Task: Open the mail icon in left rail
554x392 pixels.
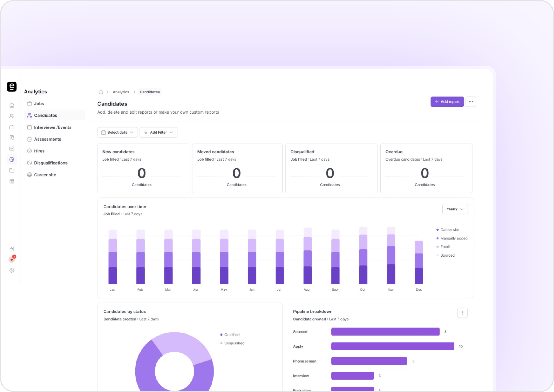Action: (x=12, y=149)
